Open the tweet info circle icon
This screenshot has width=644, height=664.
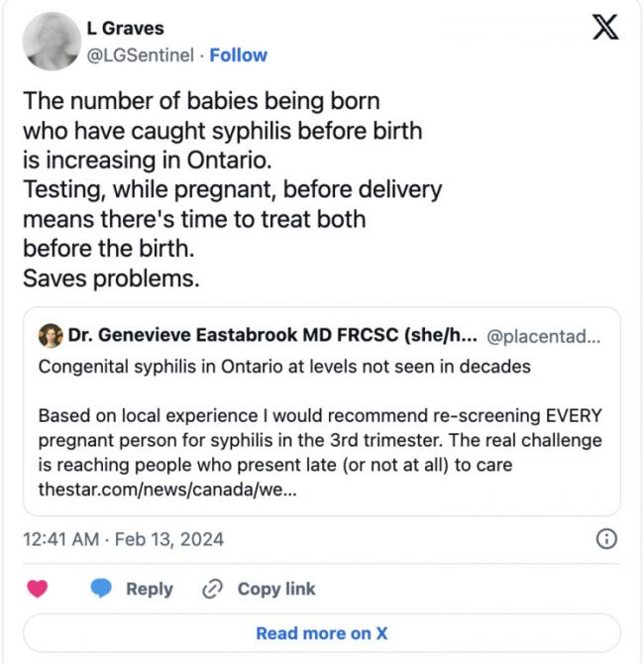pos(606,539)
